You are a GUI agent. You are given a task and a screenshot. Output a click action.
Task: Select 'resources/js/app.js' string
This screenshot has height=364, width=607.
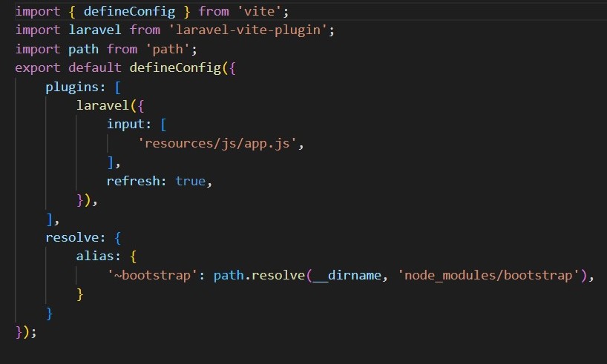click(x=217, y=144)
